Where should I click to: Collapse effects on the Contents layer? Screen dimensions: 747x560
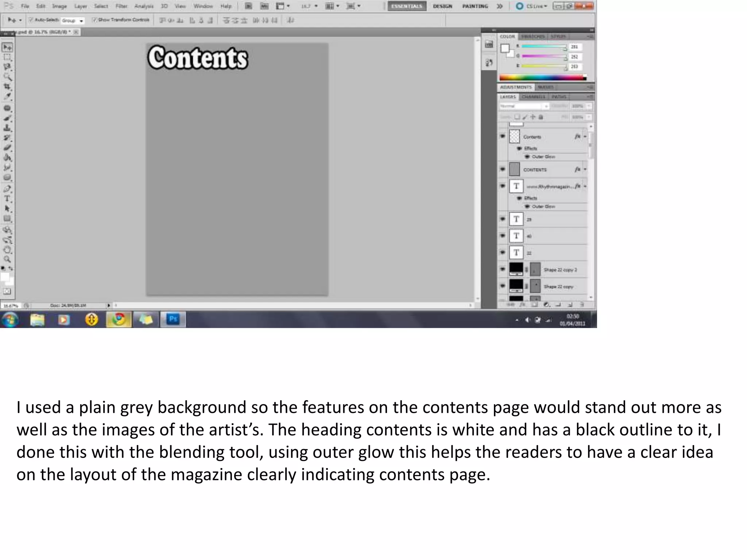tap(585, 137)
